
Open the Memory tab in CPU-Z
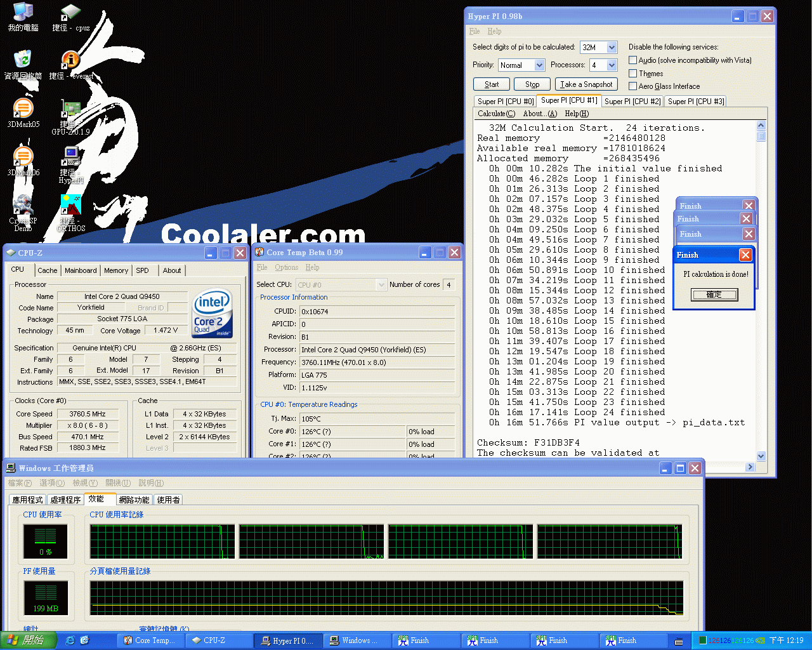click(116, 270)
